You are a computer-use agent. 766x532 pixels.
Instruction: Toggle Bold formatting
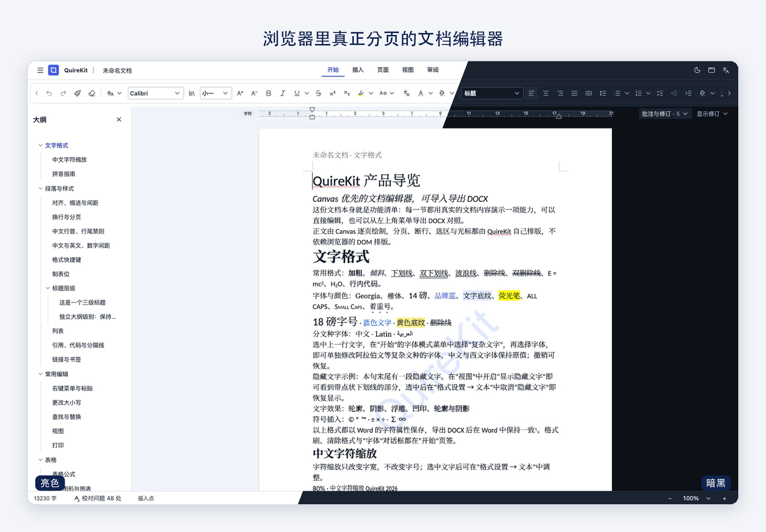pos(269,94)
